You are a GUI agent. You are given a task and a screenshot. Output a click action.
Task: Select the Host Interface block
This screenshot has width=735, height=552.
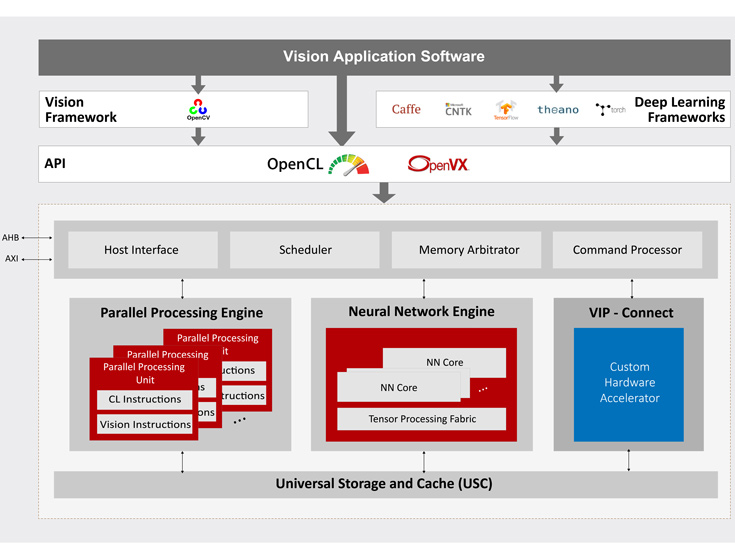tap(142, 250)
